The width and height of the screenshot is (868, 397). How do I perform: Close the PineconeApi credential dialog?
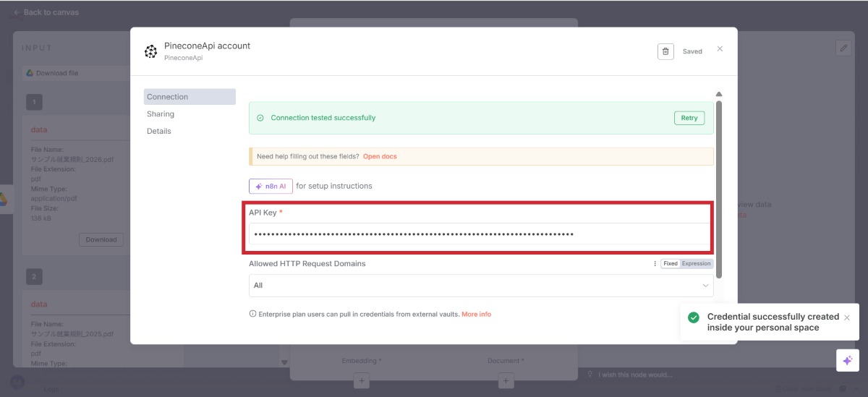(720, 49)
